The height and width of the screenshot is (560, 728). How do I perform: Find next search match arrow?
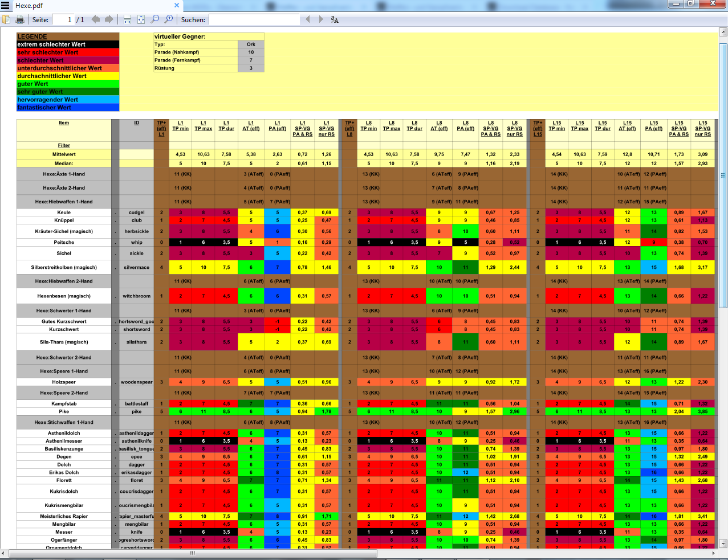pyautogui.click(x=321, y=19)
